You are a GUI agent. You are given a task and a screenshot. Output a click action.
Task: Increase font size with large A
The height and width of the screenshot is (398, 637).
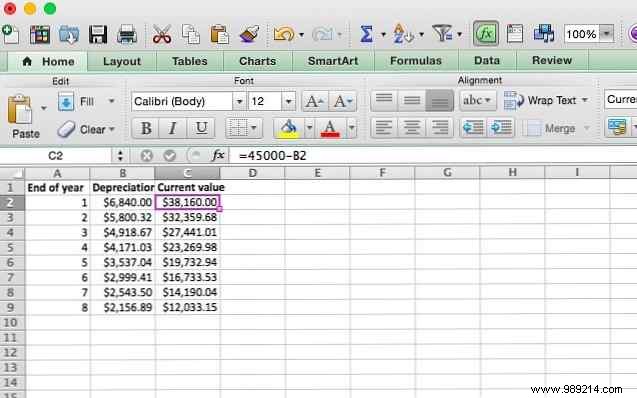pyautogui.click(x=314, y=101)
